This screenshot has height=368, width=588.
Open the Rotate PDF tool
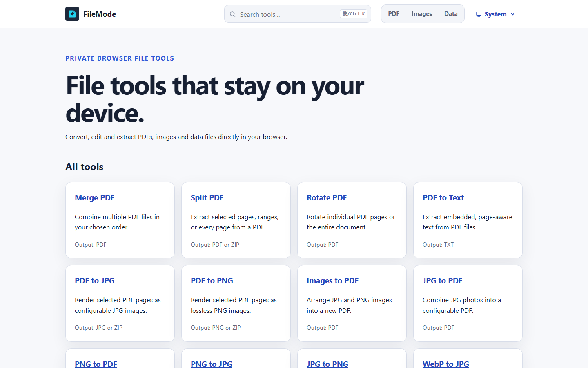[327, 198]
